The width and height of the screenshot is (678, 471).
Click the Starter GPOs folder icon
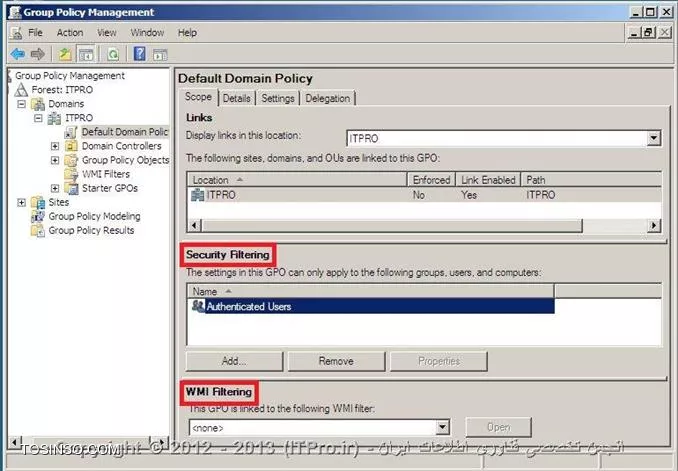coord(71,188)
